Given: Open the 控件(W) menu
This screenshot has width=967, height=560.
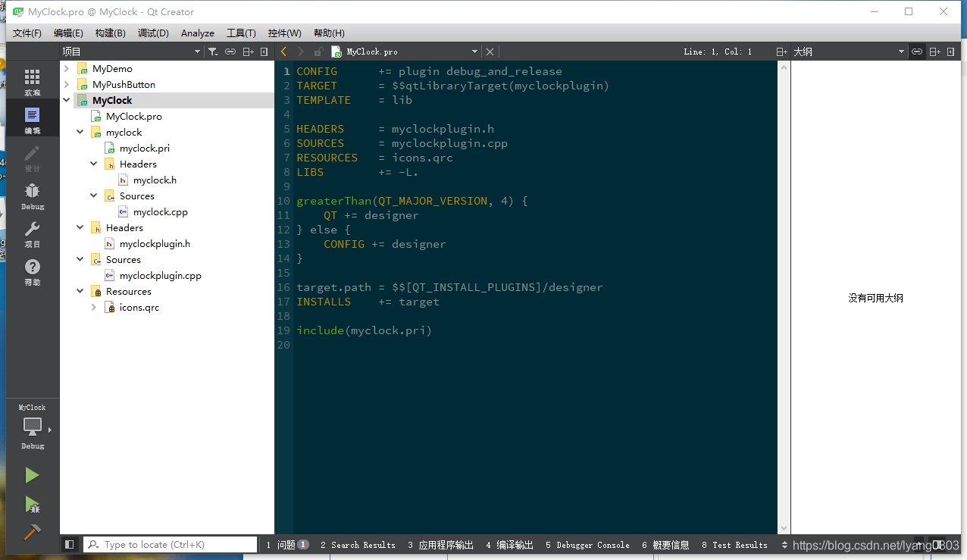Looking at the screenshot, I should [285, 33].
